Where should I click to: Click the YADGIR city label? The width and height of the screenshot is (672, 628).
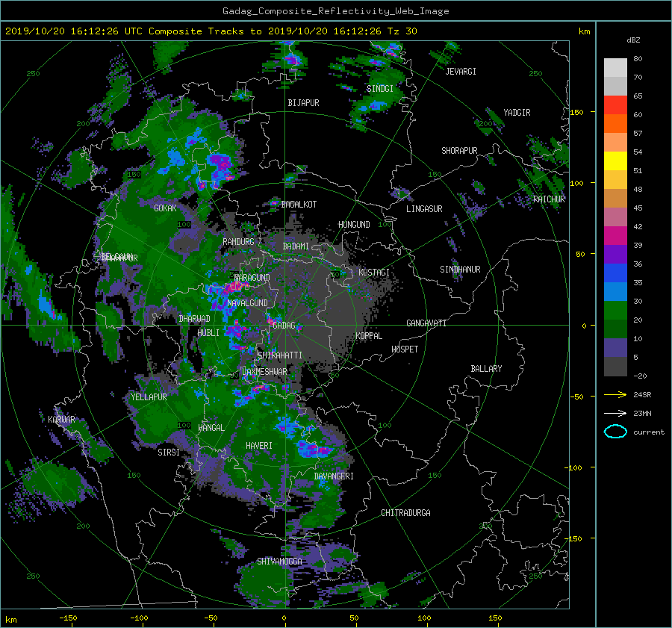coord(517,113)
